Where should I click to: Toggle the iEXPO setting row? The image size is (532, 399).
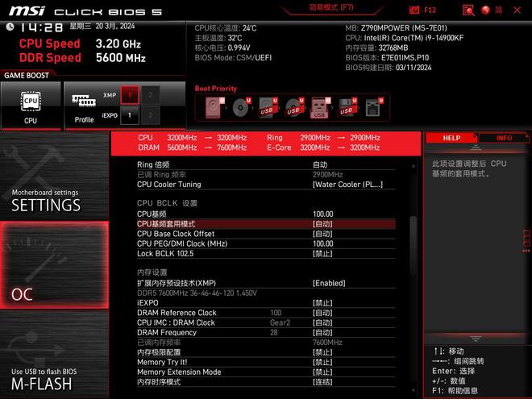(266, 302)
